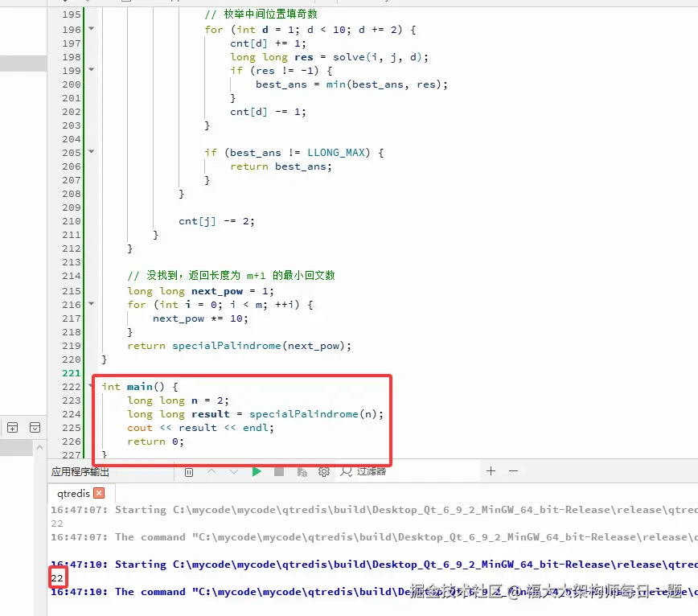Stop the running program with the square icon

click(279, 472)
